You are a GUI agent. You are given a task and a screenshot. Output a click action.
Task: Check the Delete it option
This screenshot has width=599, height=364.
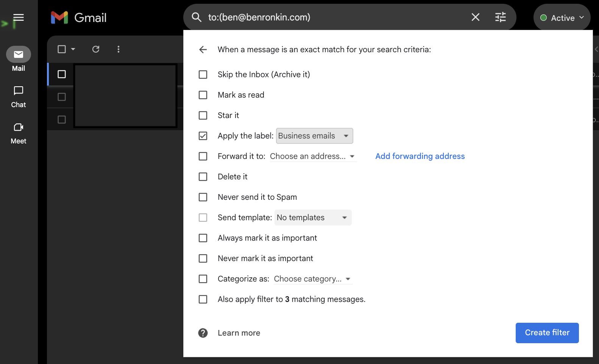(x=203, y=177)
